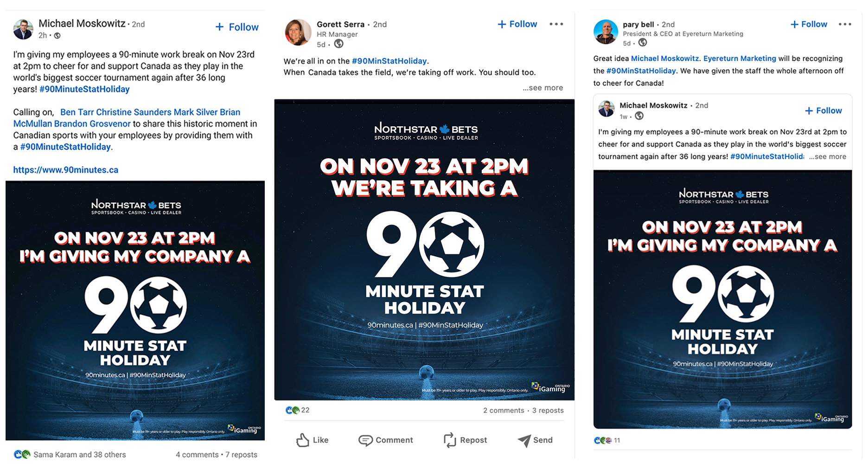Open Gorett Serra's post image
This screenshot has height=464, width=868.
click(x=424, y=250)
